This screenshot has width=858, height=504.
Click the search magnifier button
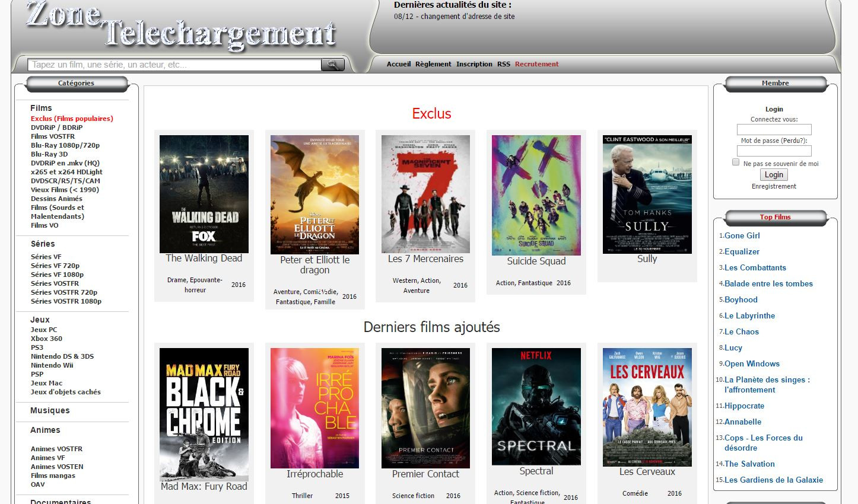[333, 65]
